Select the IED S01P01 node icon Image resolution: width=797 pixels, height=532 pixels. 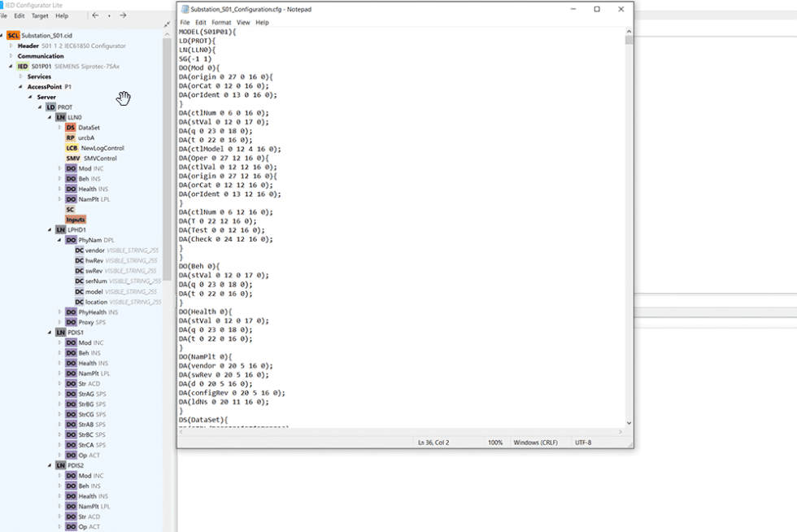point(23,66)
